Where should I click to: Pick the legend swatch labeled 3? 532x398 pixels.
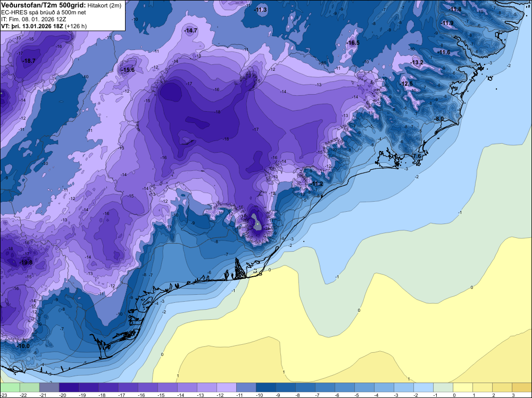(522, 387)
